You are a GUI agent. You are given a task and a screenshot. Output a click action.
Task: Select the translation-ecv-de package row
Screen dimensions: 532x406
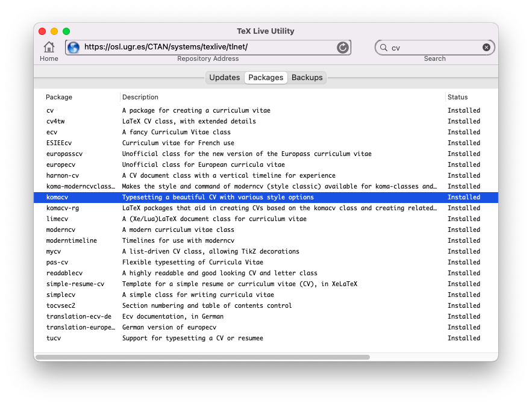[266, 317]
